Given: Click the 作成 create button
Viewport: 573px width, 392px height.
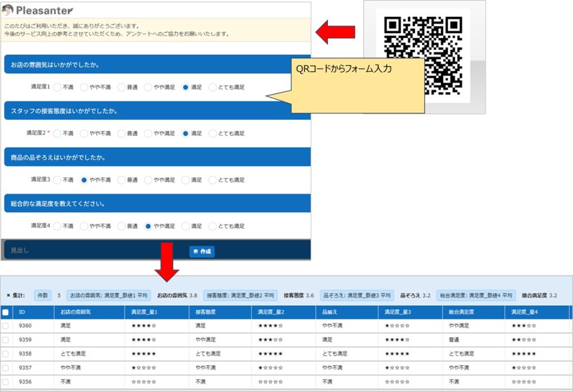Looking at the screenshot, I should tap(202, 252).
